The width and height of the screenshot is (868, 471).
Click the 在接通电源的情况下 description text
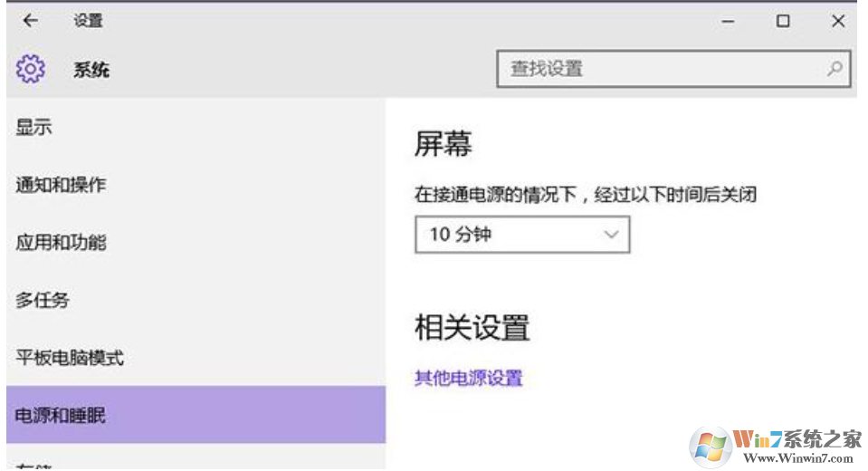(586, 195)
